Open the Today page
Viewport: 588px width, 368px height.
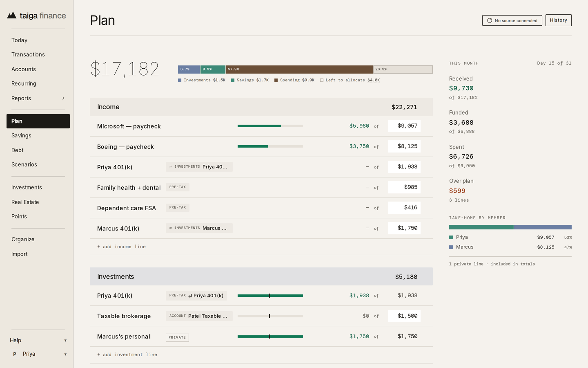coord(38,40)
